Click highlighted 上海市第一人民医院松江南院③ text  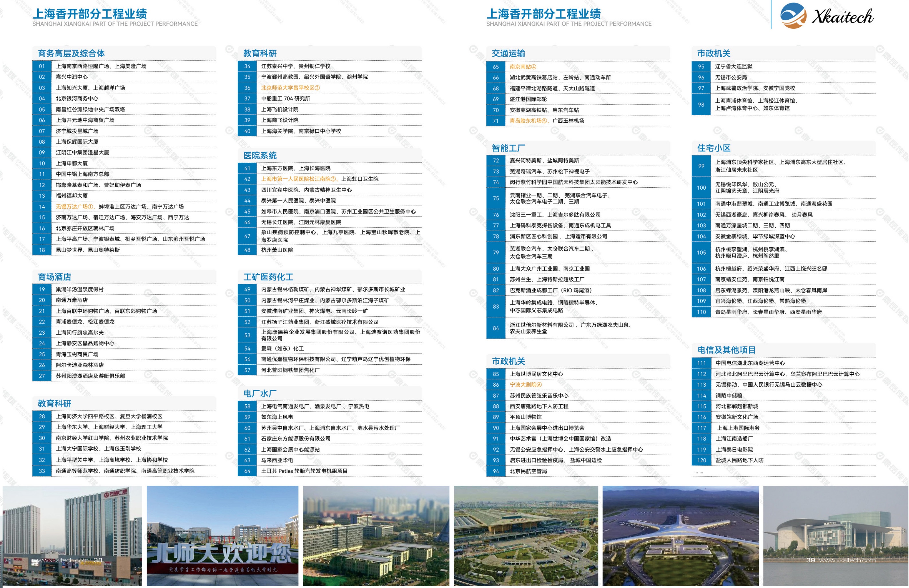[x=299, y=179]
